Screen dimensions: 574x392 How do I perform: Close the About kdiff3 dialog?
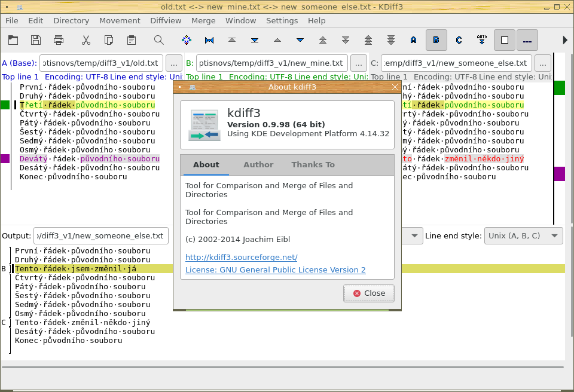click(x=369, y=293)
